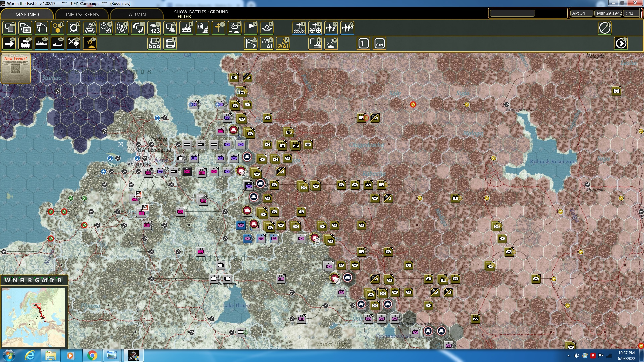Click the document factory icon (N)
The width and height of the screenshot is (644, 362).
(x=315, y=44)
